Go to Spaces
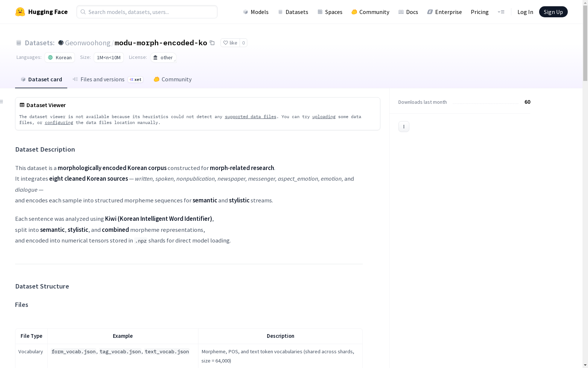 coord(330,12)
